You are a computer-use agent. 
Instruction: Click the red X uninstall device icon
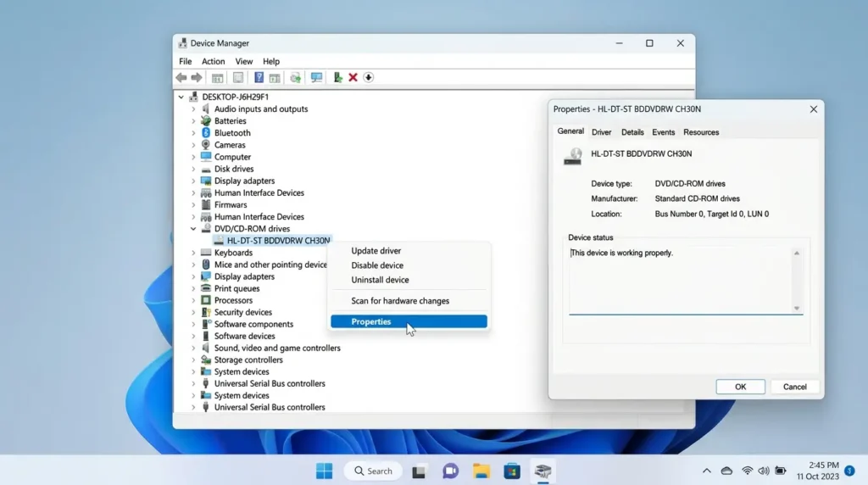[353, 77]
